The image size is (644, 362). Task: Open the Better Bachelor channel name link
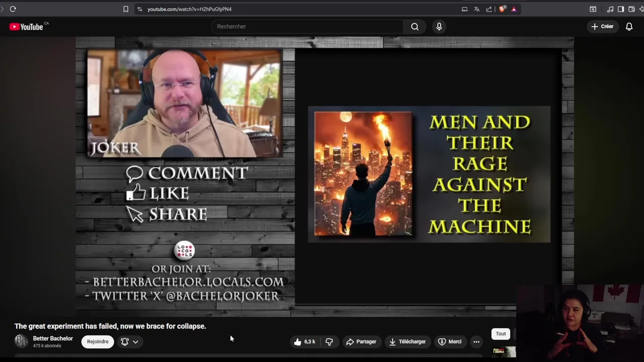(53, 338)
